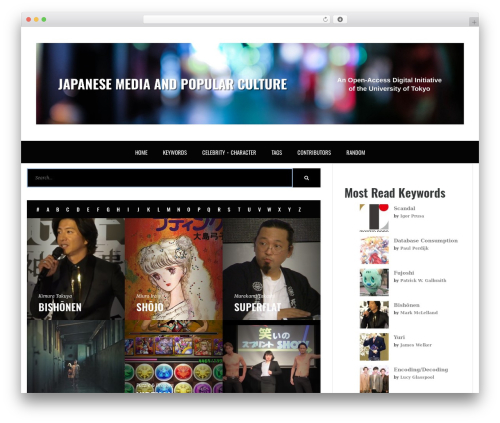
Task: Filter keywords by letter G
Action: [108, 210]
